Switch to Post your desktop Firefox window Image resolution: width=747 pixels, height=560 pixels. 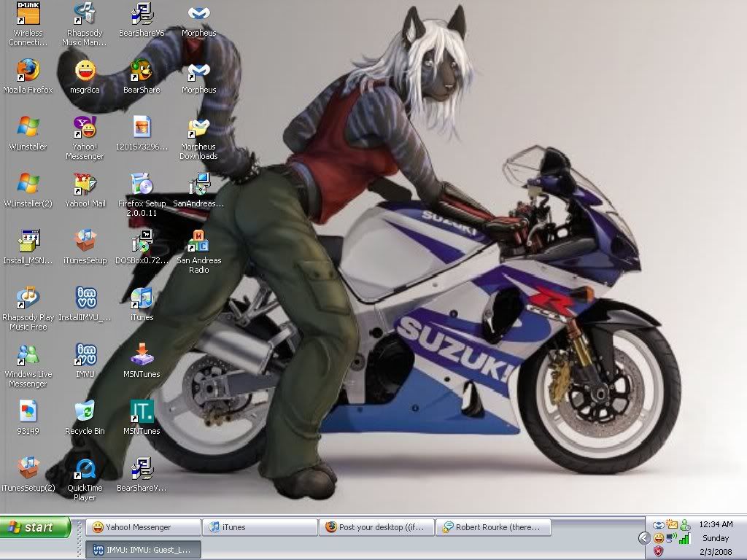377,527
